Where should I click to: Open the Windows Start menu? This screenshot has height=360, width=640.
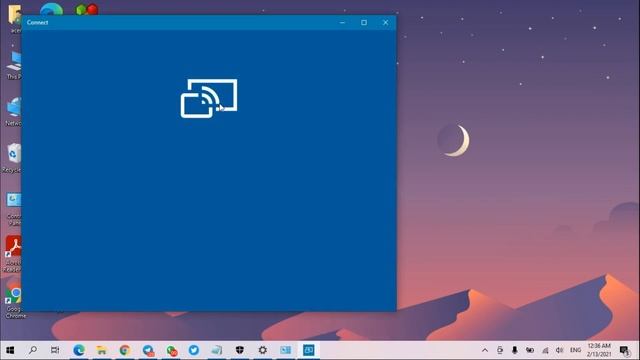10,350
